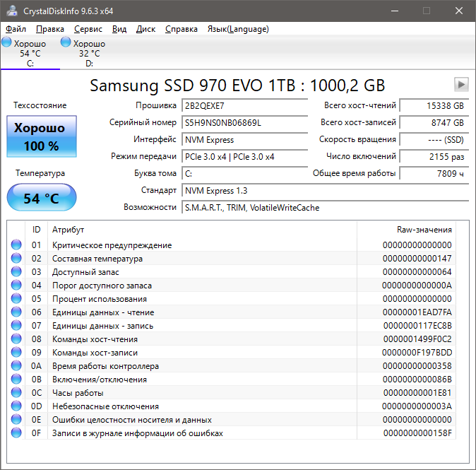Click the serial number field S5H9NS0NB06869L
Screen dimensions: 476x470
point(244,123)
